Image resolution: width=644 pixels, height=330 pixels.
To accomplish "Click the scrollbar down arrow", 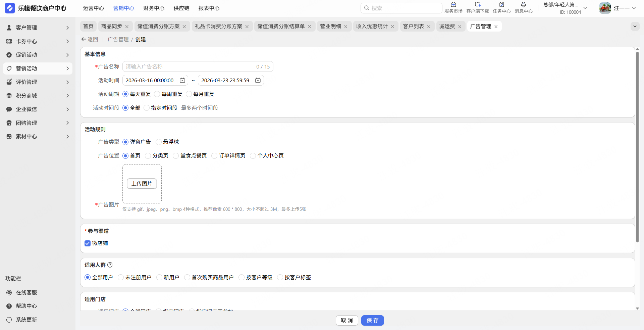I will pos(637,309).
